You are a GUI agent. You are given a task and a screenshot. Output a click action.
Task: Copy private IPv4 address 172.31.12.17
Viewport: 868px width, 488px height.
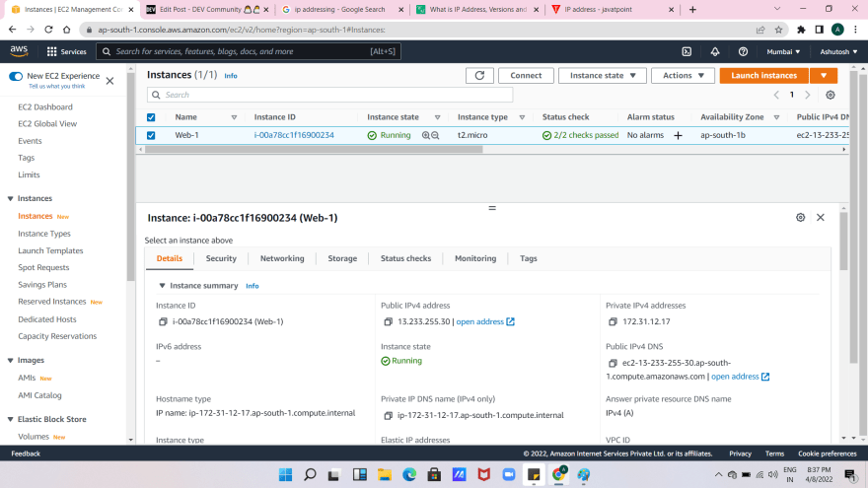click(x=613, y=321)
